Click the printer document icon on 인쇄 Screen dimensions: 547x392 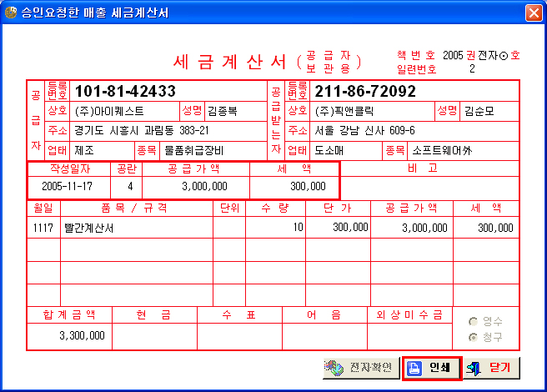coord(414,368)
